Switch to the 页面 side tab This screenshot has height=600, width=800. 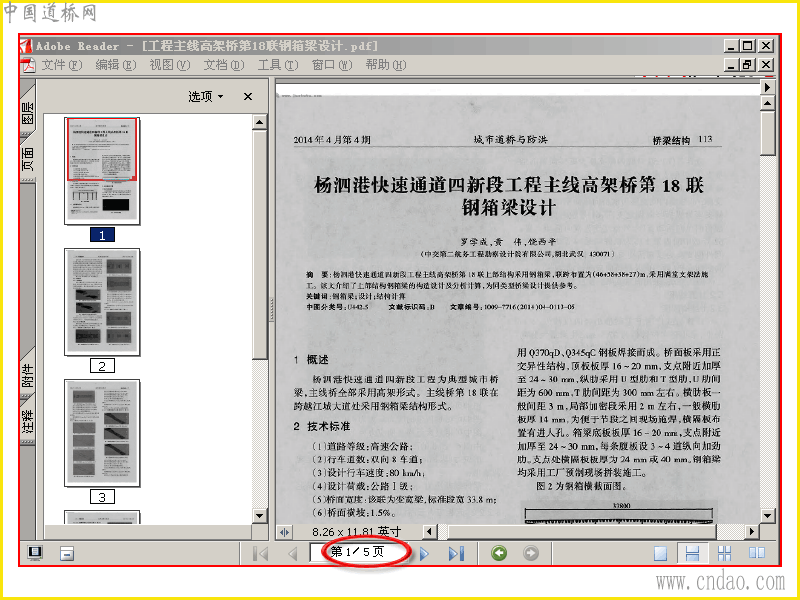[x=28, y=159]
